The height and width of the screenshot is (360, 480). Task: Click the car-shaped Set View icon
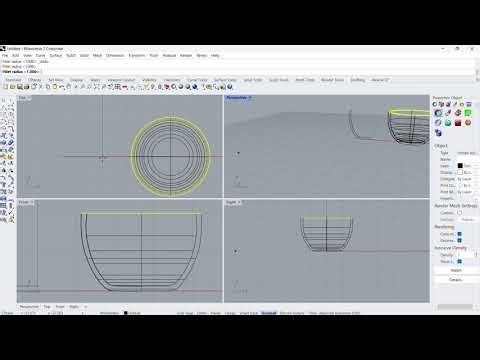(125, 87)
